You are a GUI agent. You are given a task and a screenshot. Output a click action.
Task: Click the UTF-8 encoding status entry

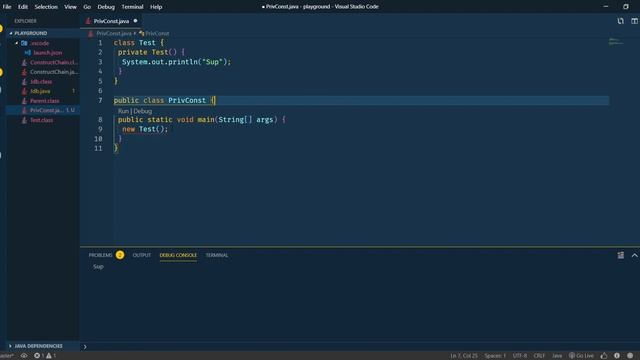coord(520,356)
